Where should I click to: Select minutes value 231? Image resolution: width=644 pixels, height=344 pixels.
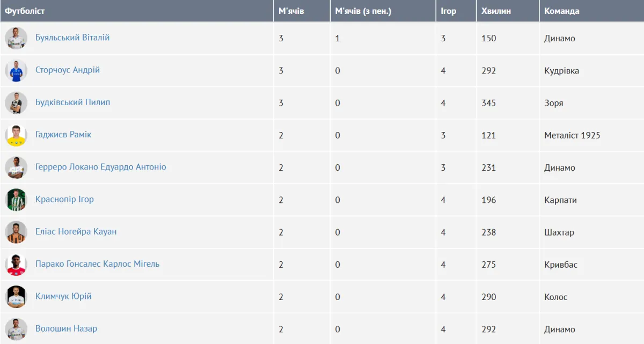(489, 168)
